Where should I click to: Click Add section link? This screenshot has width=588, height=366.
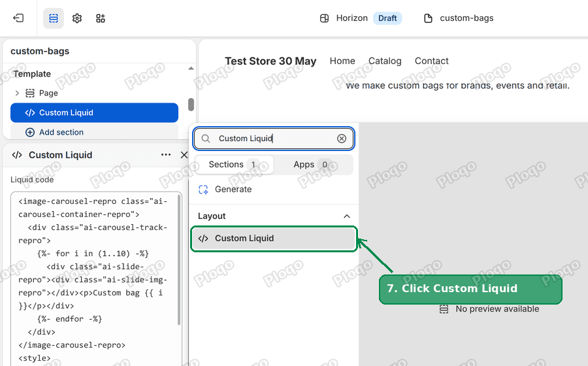[x=61, y=132]
